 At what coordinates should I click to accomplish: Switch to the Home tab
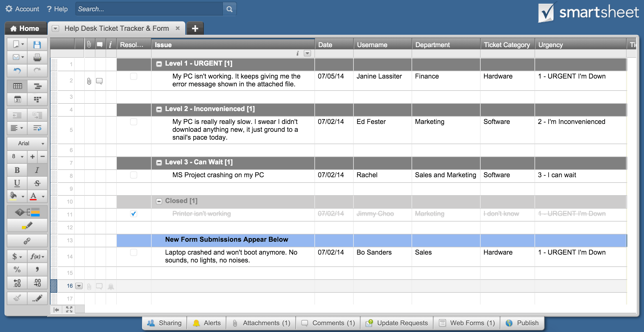click(25, 29)
